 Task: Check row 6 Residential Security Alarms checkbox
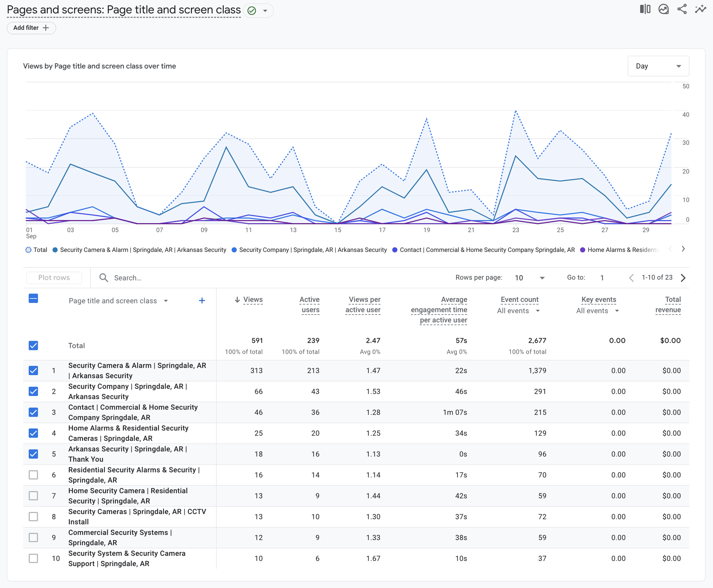[33, 475]
